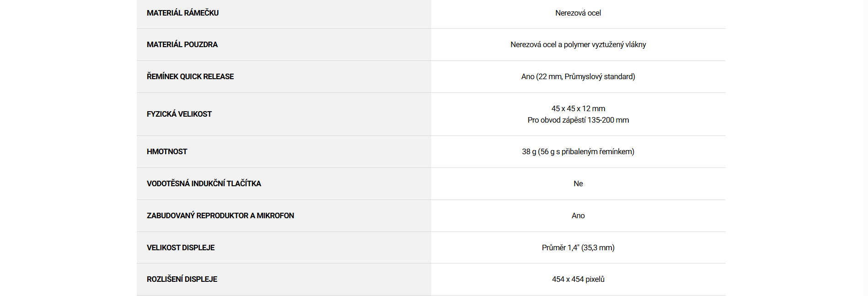The width and height of the screenshot is (868, 296).
Task: Click the 'Ne' value for induction buttons
Action: click(x=578, y=183)
